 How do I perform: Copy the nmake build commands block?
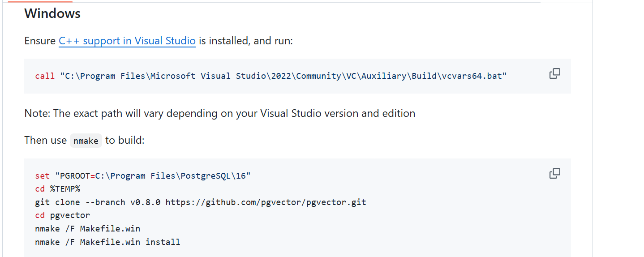554,173
